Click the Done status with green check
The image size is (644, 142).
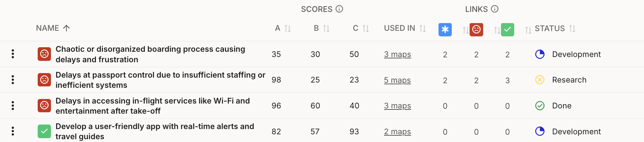click(x=561, y=106)
